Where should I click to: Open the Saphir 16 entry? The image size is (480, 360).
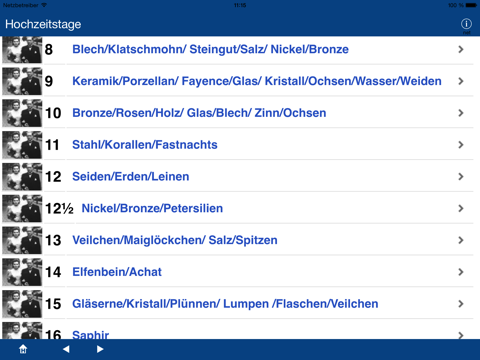91,335
